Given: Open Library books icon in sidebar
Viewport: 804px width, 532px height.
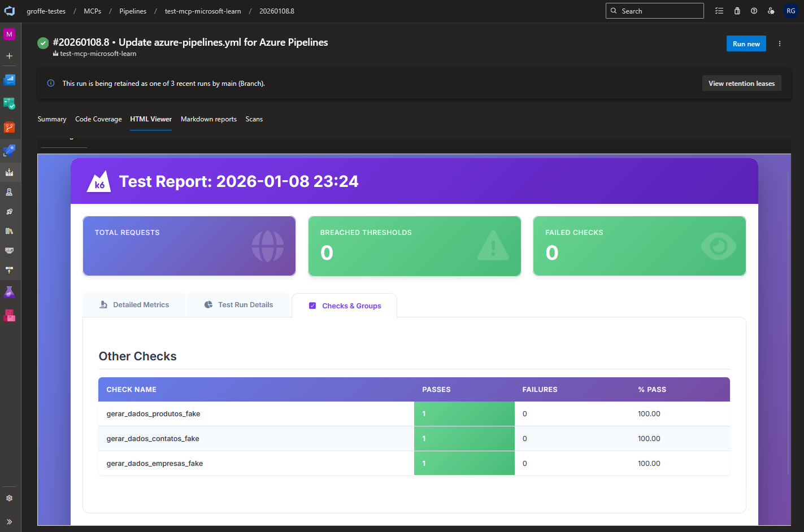Looking at the screenshot, I should coord(9,231).
